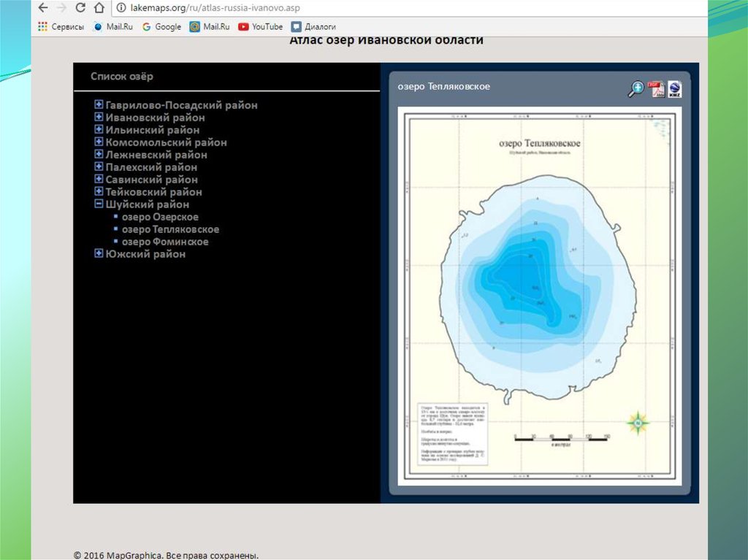This screenshot has height=560, width=748.
Task: Expand the Южский район node
Action: (99, 254)
